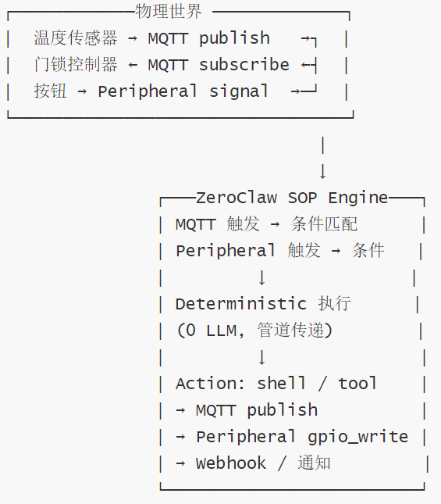Click the 按钮 label
The height and width of the screenshot is (504, 441).
[x=51, y=91]
